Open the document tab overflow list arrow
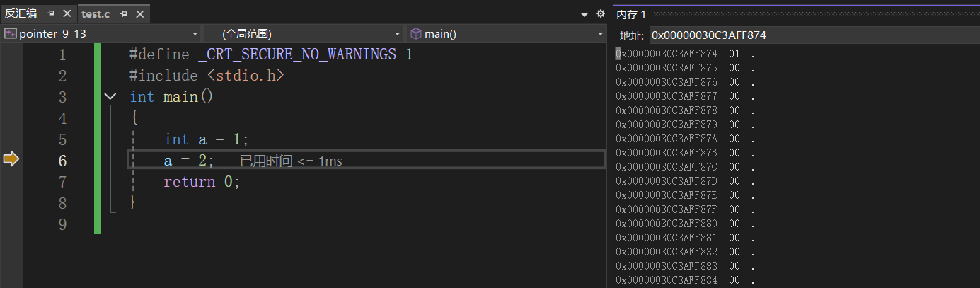The height and width of the screenshot is (288, 980). (584, 14)
